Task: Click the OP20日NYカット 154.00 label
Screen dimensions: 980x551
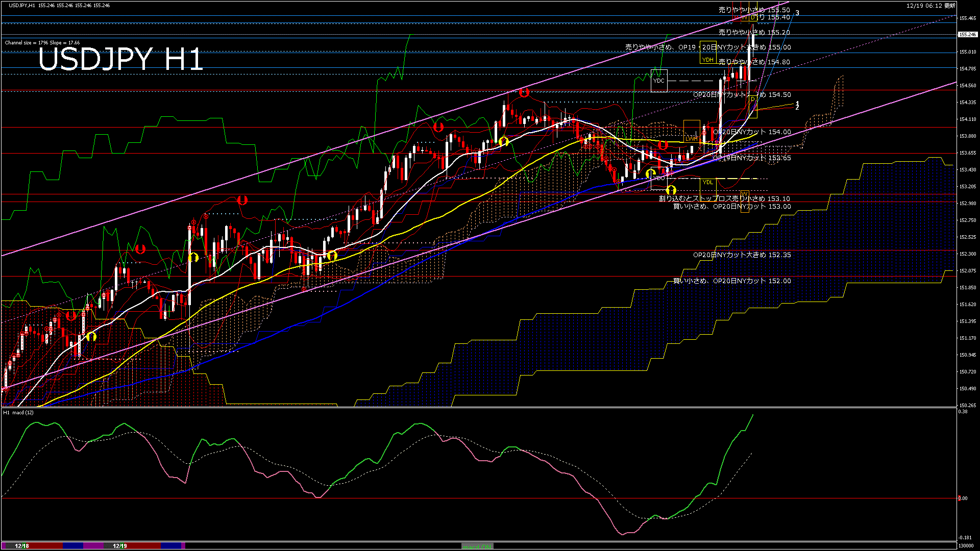Action: pyautogui.click(x=751, y=132)
